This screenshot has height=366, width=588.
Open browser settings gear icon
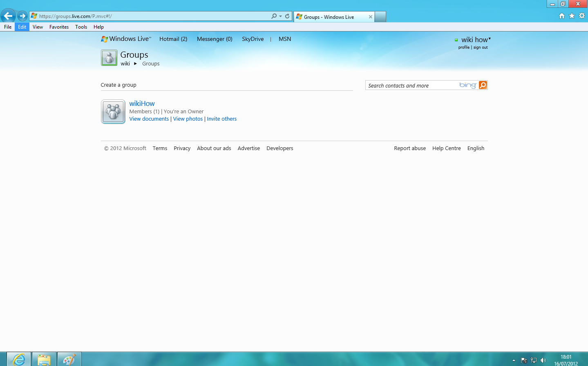tap(582, 16)
